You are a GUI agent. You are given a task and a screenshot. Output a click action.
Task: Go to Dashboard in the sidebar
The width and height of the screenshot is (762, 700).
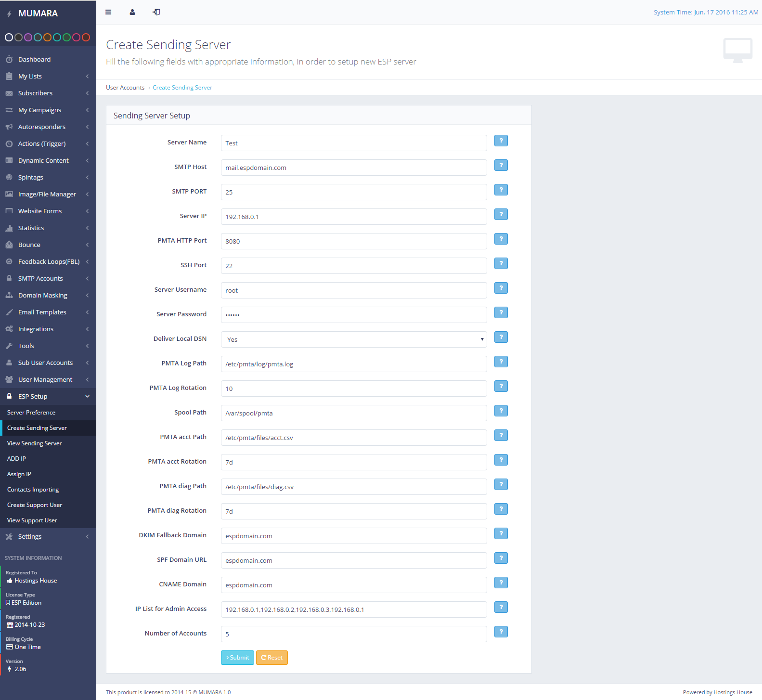[34, 59]
